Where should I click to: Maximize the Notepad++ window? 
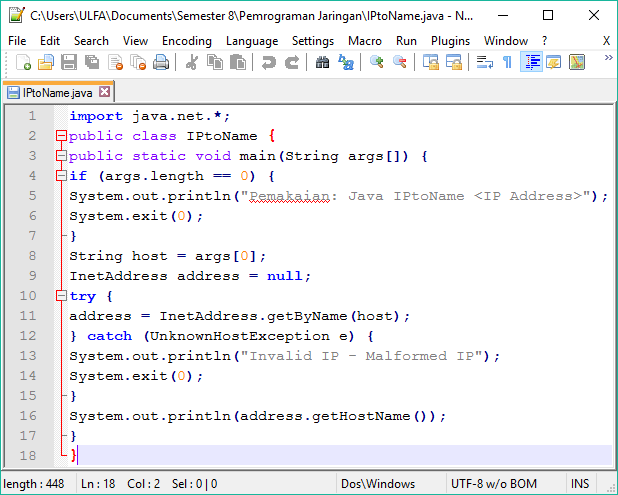coord(548,15)
